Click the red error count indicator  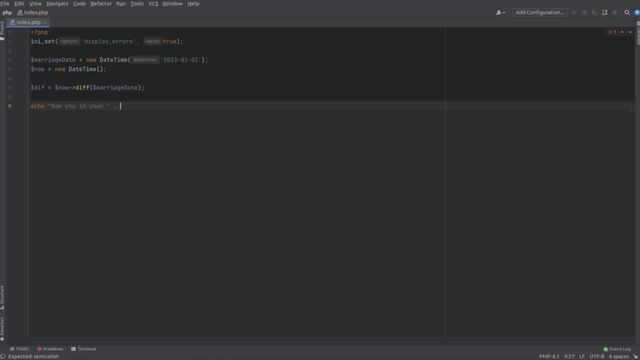click(x=612, y=32)
